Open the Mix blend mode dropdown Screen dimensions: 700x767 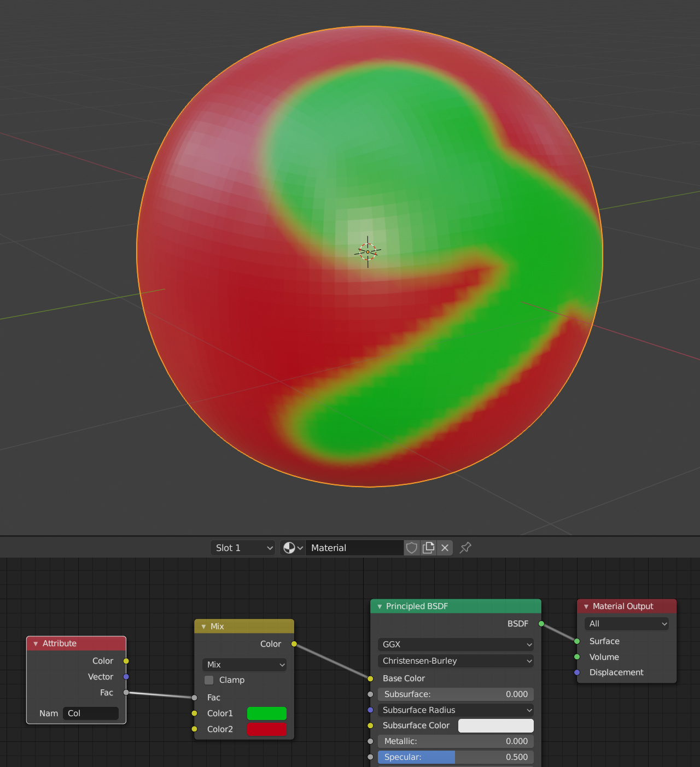pos(244,664)
